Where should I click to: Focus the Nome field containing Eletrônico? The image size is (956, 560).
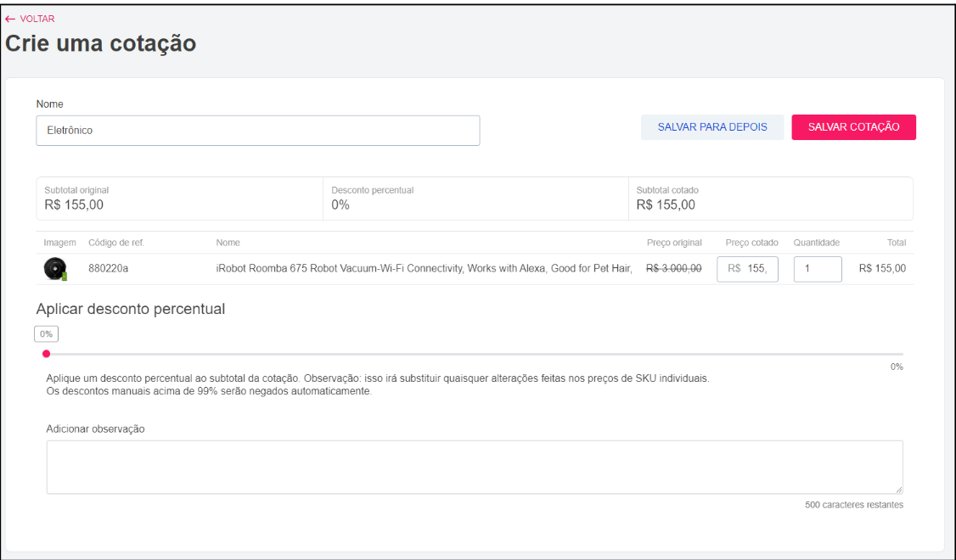point(257,131)
